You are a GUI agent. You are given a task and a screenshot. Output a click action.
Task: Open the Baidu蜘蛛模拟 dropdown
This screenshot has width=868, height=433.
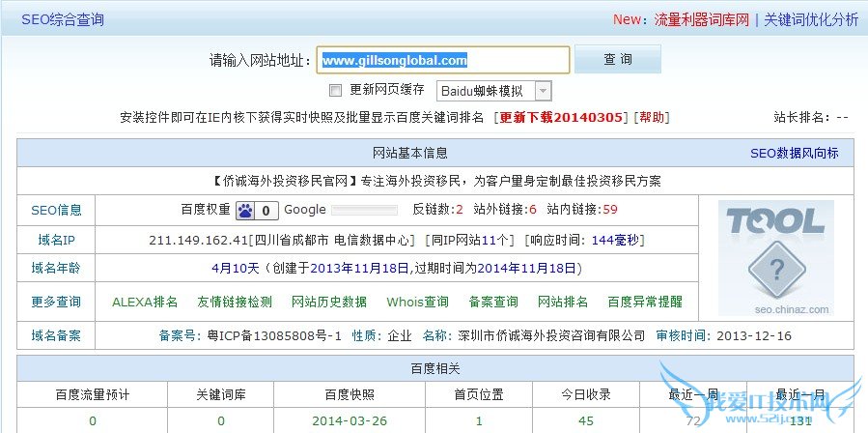coord(493,91)
